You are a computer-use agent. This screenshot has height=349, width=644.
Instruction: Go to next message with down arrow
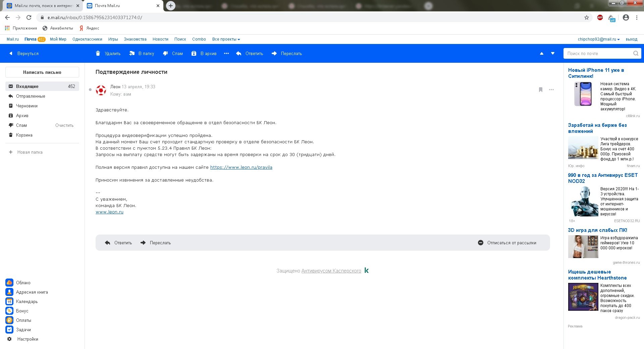[553, 53]
